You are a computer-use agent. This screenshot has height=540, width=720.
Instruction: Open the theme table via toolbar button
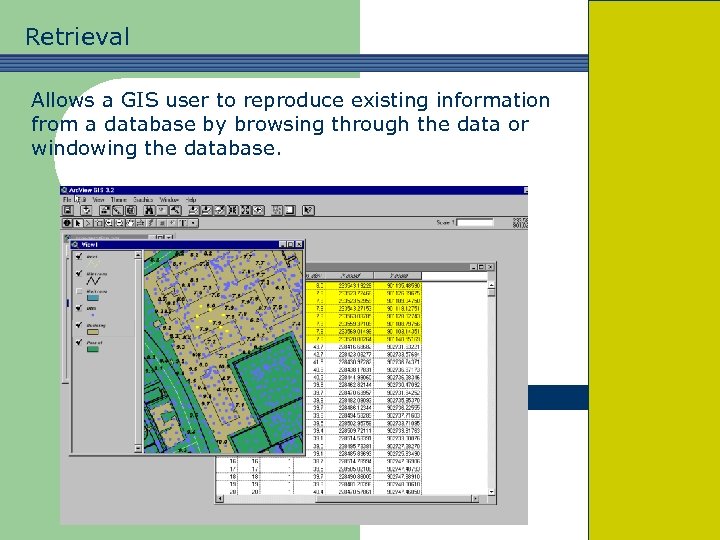[x=131, y=210]
